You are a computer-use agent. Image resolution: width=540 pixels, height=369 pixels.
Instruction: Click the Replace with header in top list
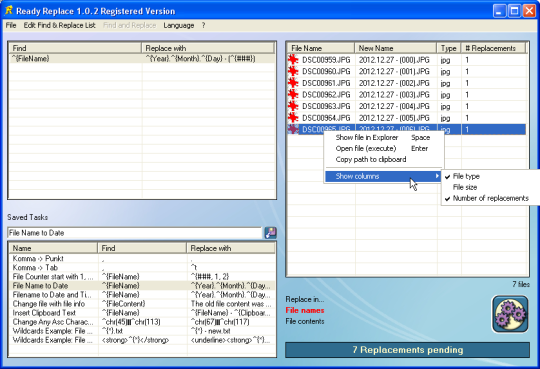point(208,48)
